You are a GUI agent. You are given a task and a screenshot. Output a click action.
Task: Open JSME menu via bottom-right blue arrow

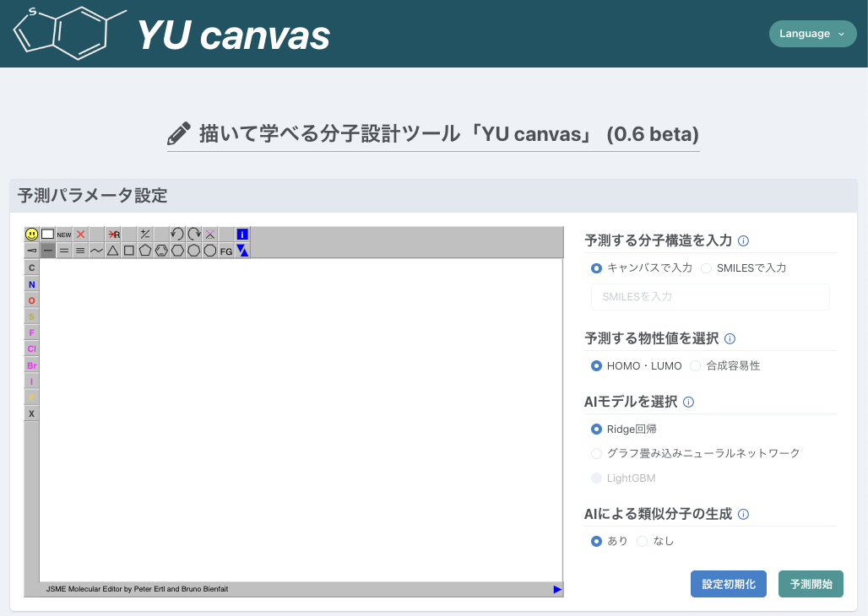[x=557, y=589]
